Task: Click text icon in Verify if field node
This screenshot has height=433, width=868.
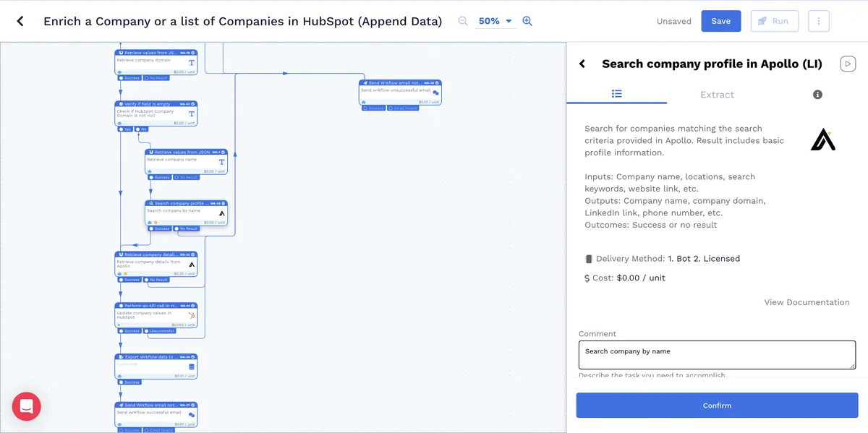Action: click(192, 114)
